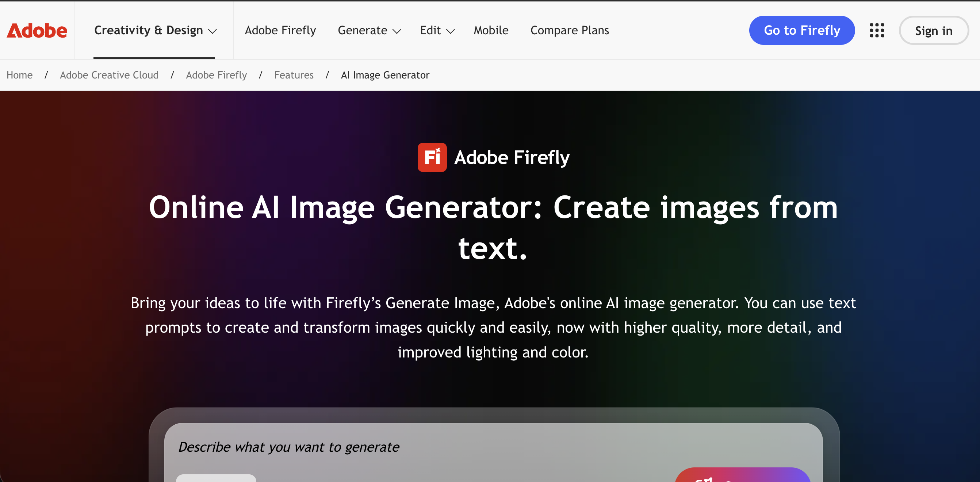Image resolution: width=980 pixels, height=482 pixels.
Task: Open Adobe Creative Cloud breadcrumb
Action: (109, 75)
